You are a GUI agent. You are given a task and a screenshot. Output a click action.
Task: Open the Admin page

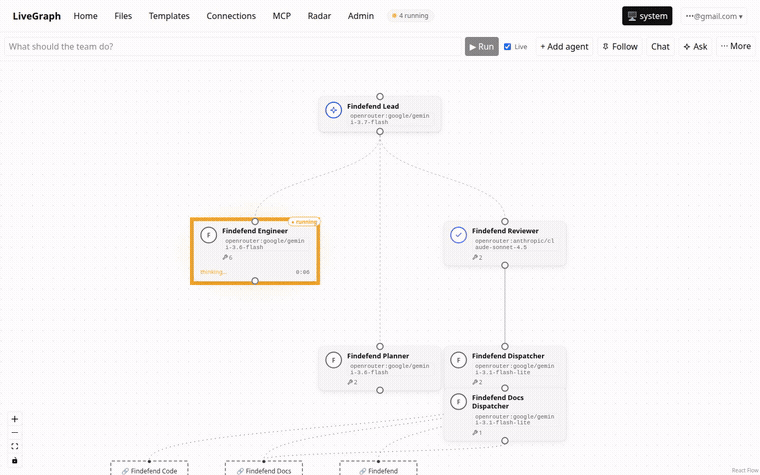click(x=361, y=16)
